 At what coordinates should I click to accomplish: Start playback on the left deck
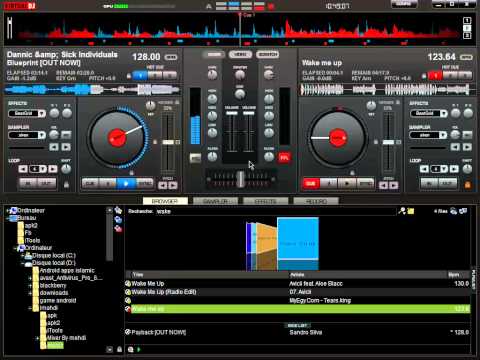[x=126, y=184]
